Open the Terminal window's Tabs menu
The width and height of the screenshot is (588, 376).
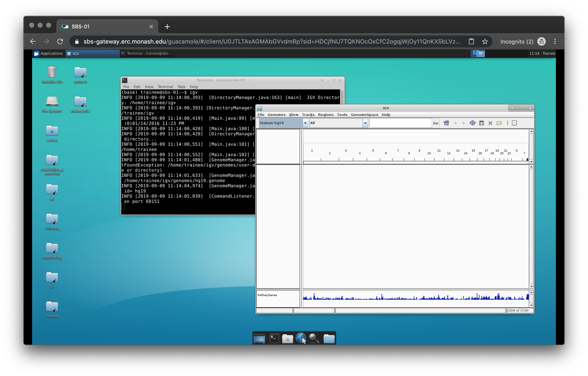pyautogui.click(x=181, y=87)
